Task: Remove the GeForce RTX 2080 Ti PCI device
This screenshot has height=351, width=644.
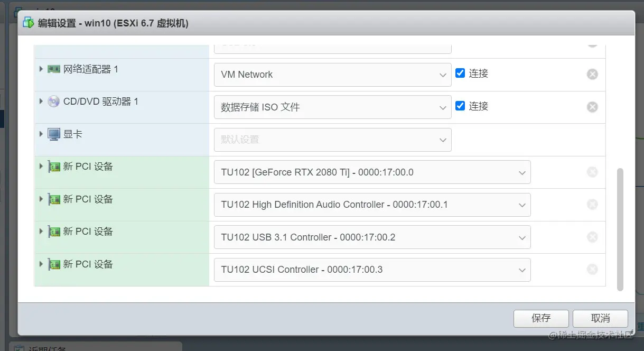Action: pyautogui.click(x=592, y=172)
